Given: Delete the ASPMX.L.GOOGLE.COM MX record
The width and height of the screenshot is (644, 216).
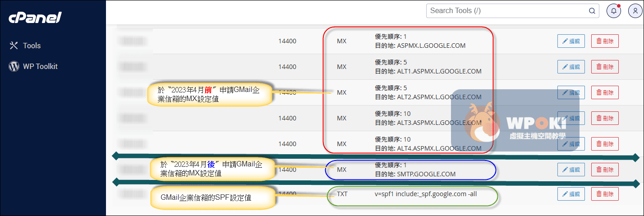Looking at the screenshot, I should tap(605, 41).
